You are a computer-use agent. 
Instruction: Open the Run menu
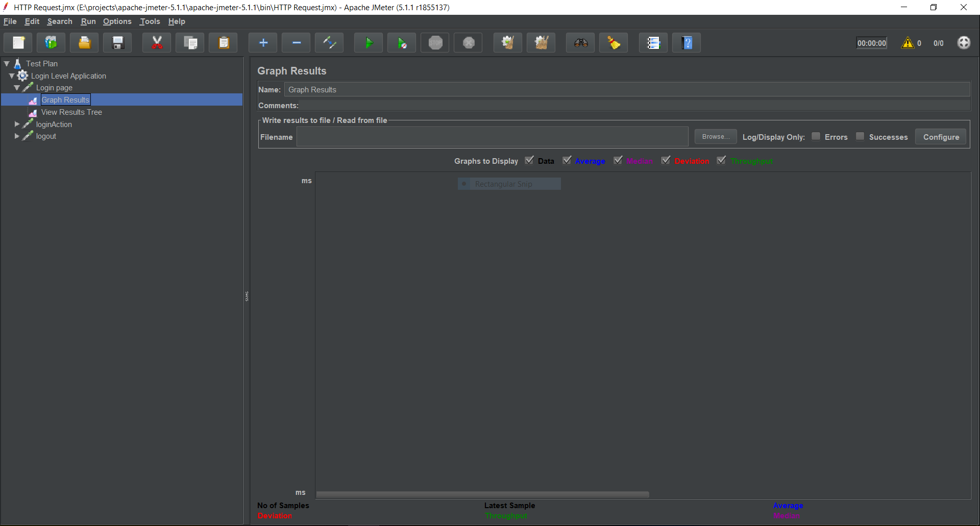[88, 21]
